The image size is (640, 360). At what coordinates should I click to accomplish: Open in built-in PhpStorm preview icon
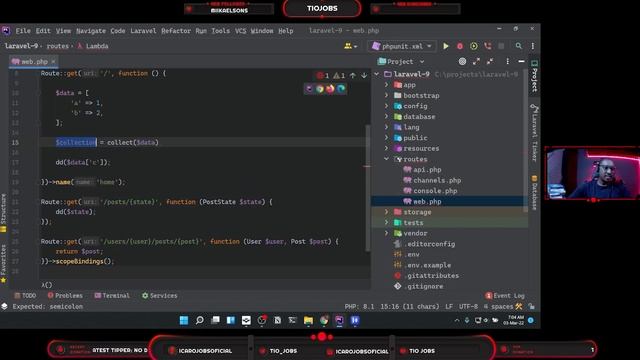[x=309, y=89]
